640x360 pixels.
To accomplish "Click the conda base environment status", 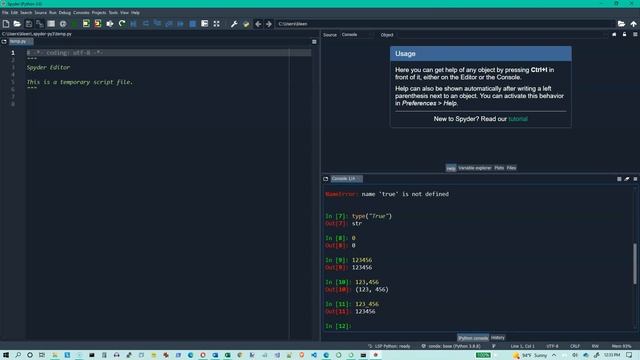I will [451, 346].
